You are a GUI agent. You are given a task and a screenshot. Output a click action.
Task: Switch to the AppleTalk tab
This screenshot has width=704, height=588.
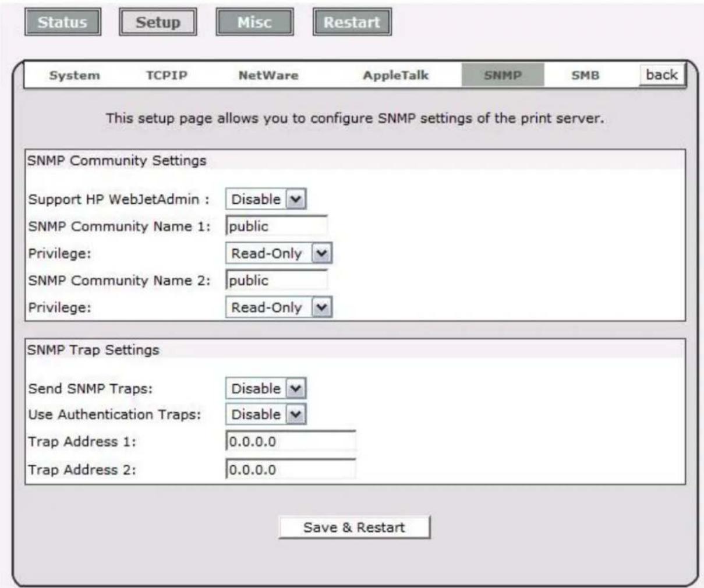click(396, 76)
